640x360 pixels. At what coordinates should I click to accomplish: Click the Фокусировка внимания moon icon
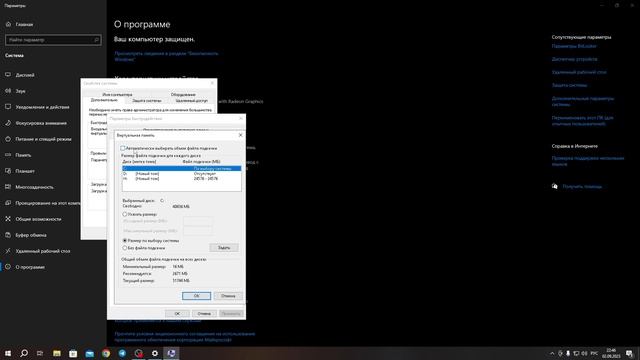point(8,122)
